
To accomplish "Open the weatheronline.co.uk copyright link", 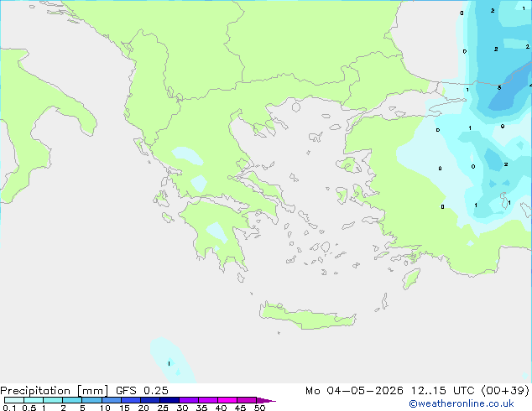I will pos(462,403).
